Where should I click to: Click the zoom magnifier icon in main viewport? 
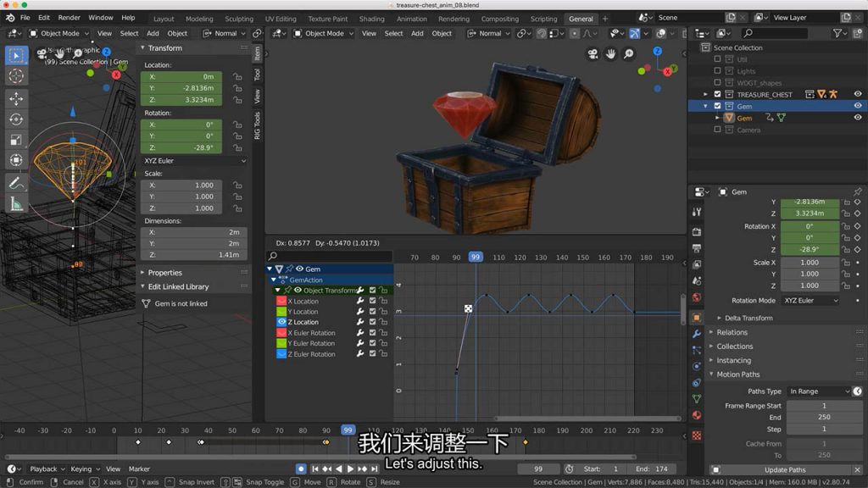(x=629, y=53)
